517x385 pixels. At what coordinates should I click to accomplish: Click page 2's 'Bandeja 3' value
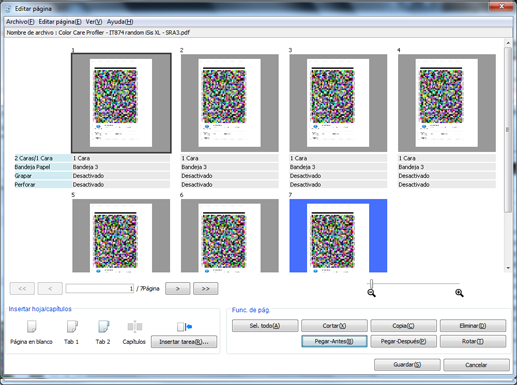click(x=230, y=167)
